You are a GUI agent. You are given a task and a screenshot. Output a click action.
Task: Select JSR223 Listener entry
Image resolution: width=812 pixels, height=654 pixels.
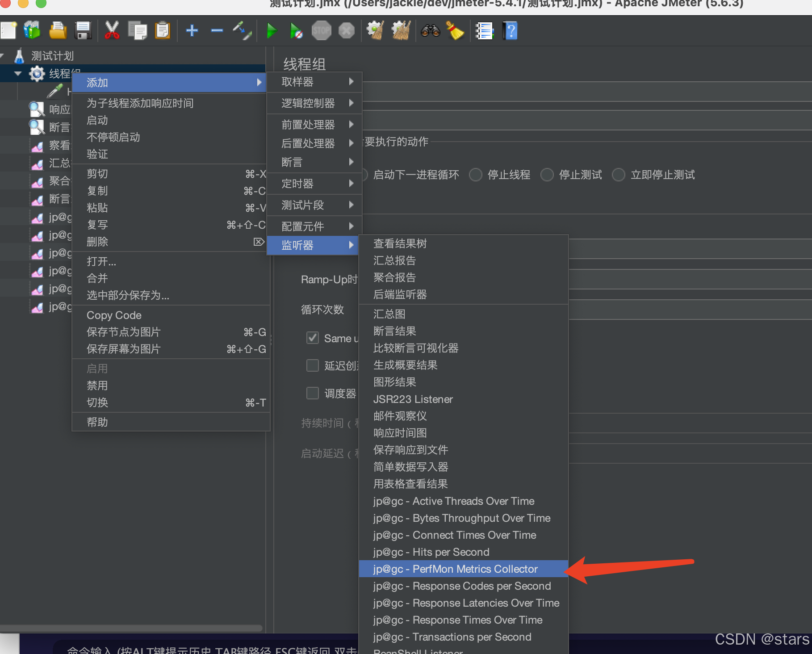point(464,399)
